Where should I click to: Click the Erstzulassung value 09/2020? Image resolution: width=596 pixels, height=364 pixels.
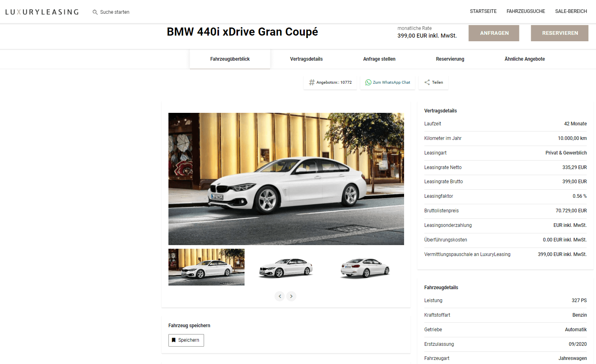point(578,344)
